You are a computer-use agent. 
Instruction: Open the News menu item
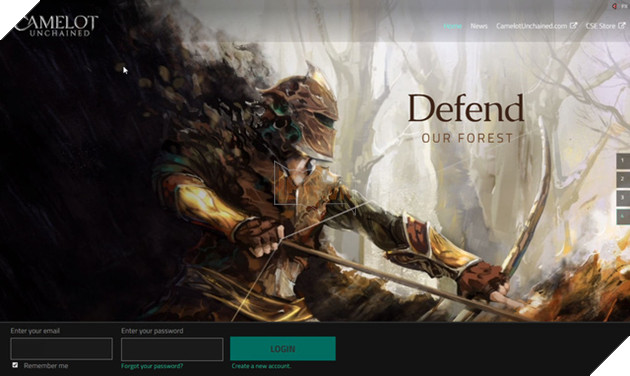coord(479,26)
